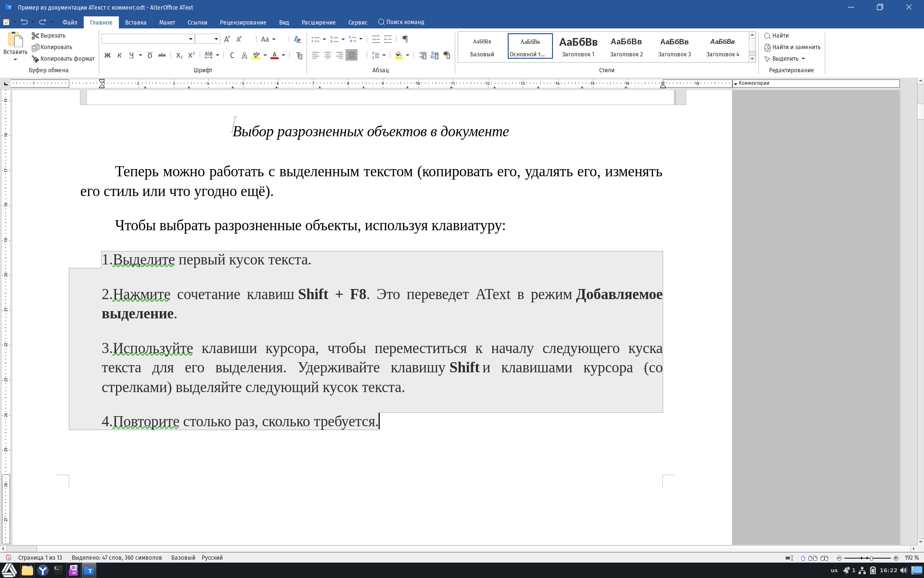The image size is (924, 578).
Task: Open the Файл menu
Action: tap(70, 22)
